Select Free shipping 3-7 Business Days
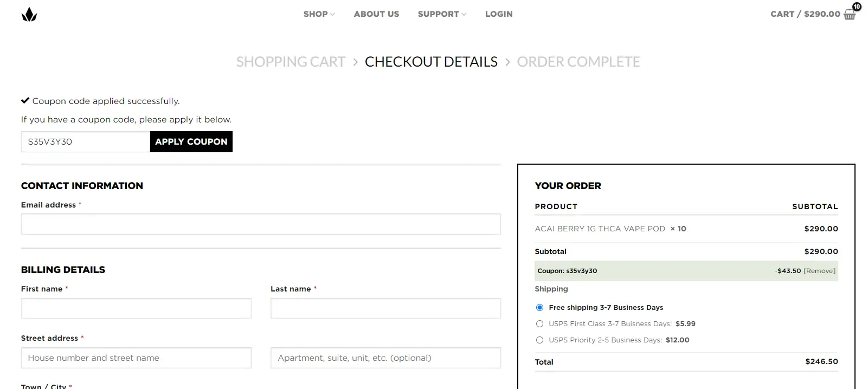The width and height of the screenshot is (868, 389). (x=539, y=308)
